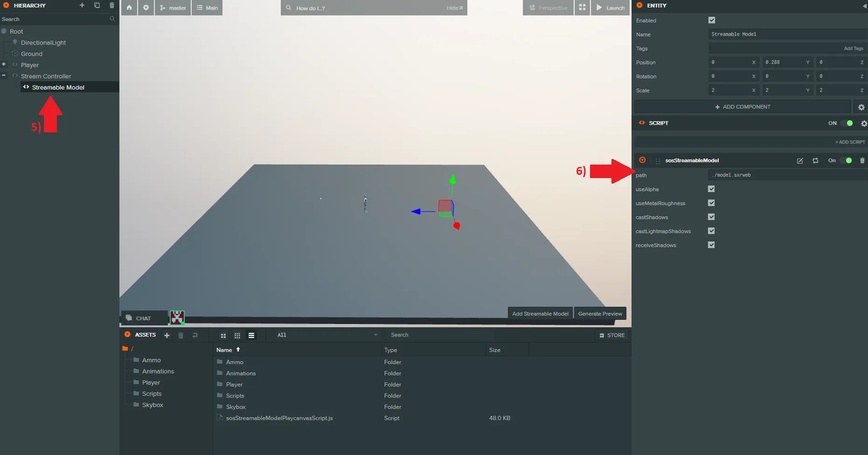
Task: Toggle fullscreen viewport icon
Action: [582, 8]
